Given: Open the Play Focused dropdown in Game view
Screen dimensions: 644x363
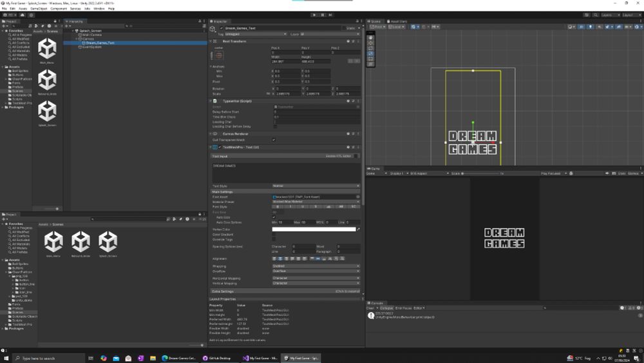Looking at the screenshot, I should 553,173.
